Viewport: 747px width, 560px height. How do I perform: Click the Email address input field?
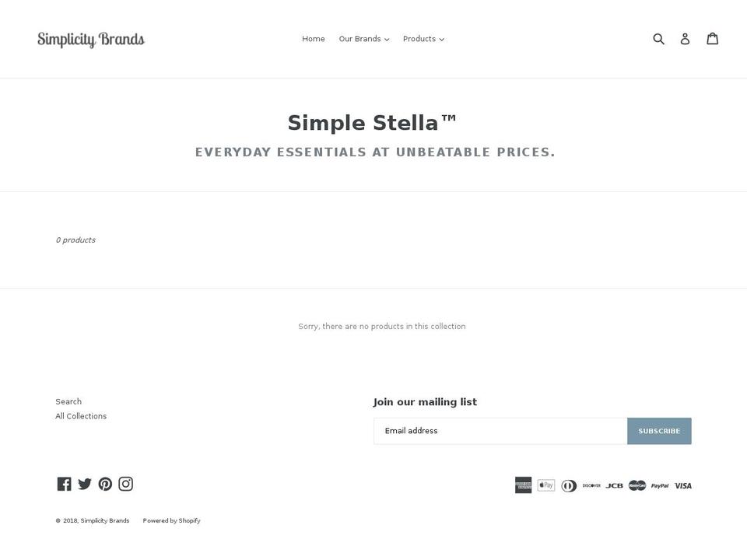[500, 430]
